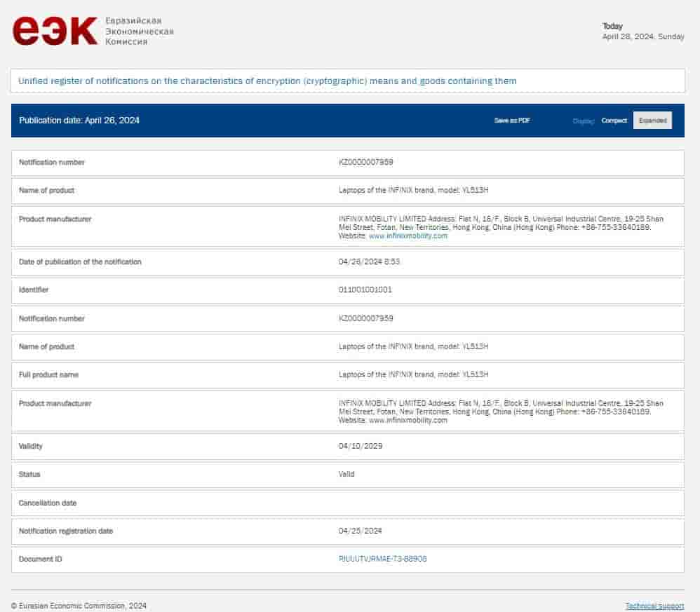Screen dimensions: 700x612
Task: Click the Евразийская Экономическая Комиссия text
Action: tap(139, 32)
